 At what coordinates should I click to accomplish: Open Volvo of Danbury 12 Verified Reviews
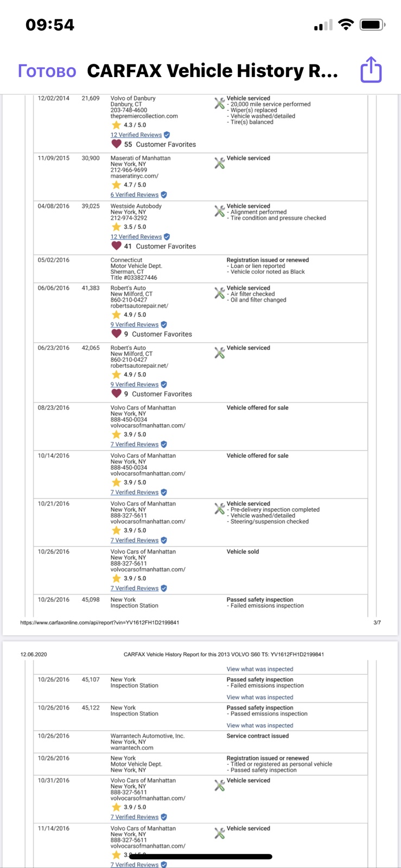tap(136, 135)
